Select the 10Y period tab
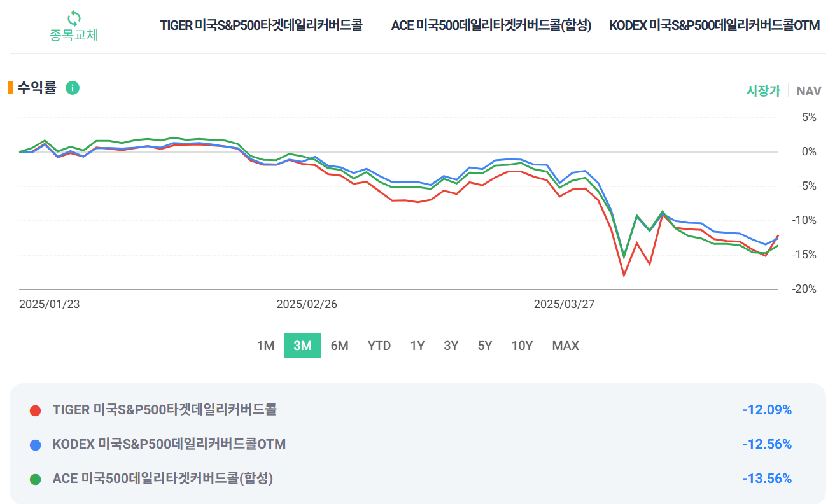Viewport: 835px width, 504px height. (x=522, y=346)
